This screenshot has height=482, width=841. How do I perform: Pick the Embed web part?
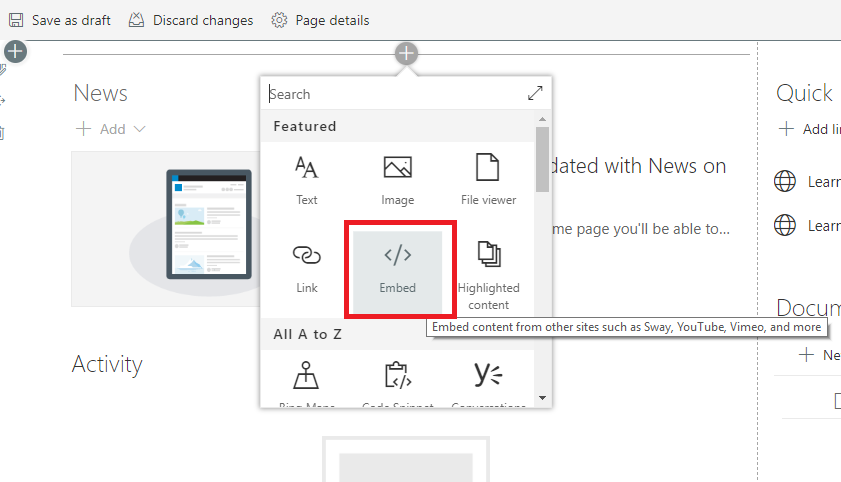pos(397,271)
